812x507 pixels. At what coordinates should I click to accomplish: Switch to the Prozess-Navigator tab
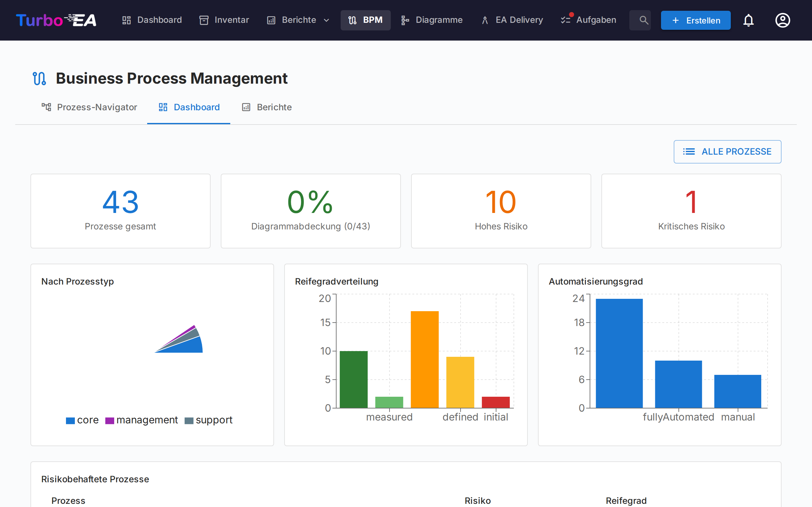coord(89,107)
